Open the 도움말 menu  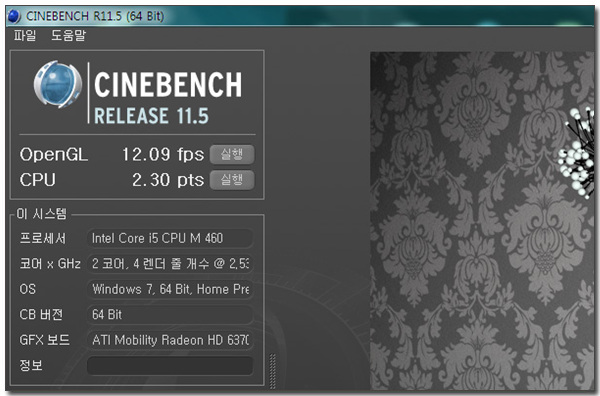pos(68,35)
